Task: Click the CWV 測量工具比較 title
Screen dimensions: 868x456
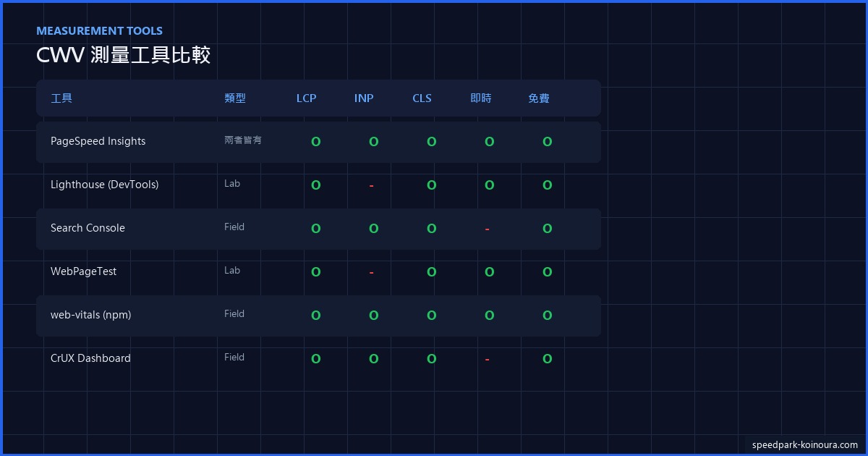Action: click(x=123, y=55)
